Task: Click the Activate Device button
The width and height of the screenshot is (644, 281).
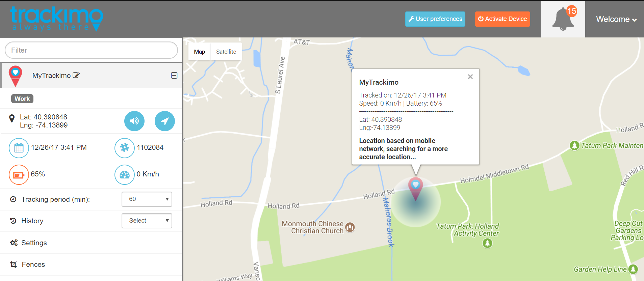Action: (x=503, y=19)
